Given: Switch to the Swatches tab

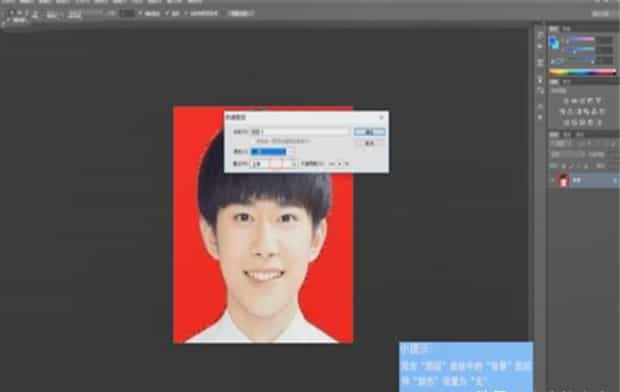Looking at the screenshot, I should [567, 29].
